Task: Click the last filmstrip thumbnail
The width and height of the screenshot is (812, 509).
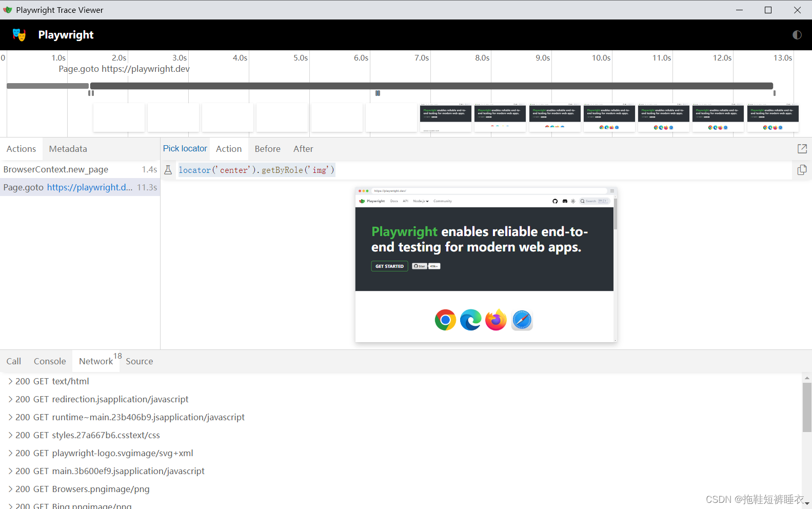Action: (x=773, y=118)
